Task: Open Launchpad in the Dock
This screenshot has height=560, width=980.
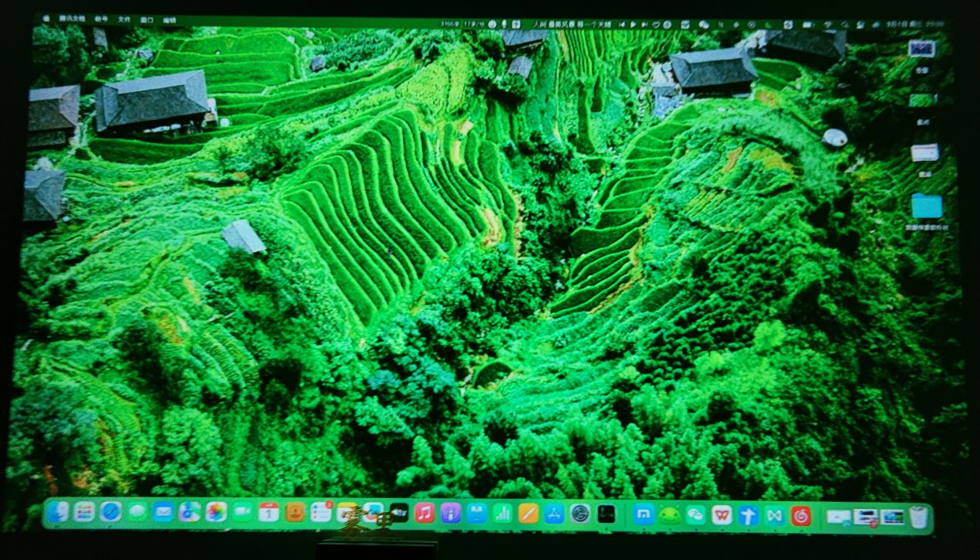Action: [84, 511]
